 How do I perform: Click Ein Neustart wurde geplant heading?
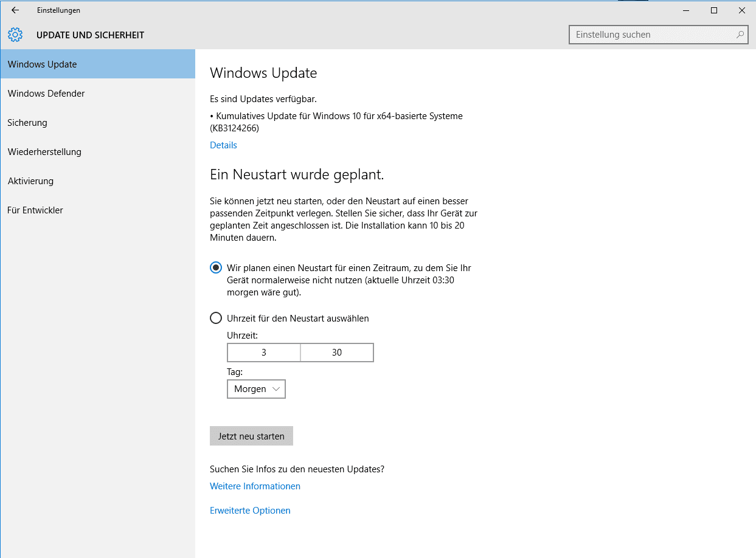click(297, 175)
